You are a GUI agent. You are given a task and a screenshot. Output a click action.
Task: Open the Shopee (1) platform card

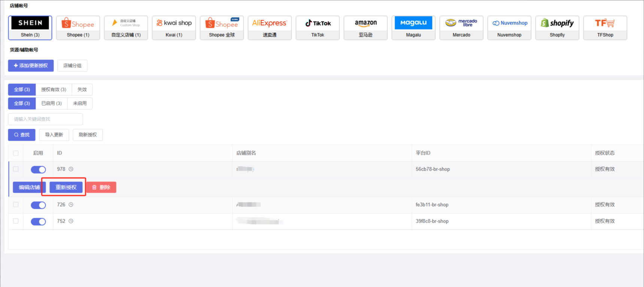pos(78,28)
